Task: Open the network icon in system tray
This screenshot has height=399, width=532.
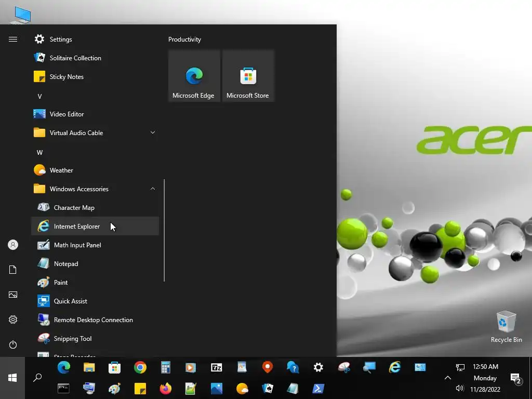Action: coord(460,367)
